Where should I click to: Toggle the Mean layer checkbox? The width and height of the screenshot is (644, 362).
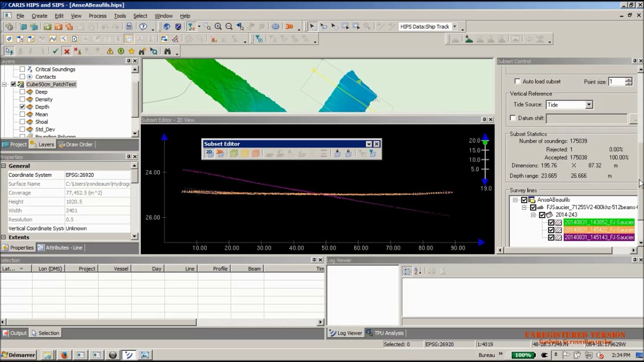[x=22, y=115]
